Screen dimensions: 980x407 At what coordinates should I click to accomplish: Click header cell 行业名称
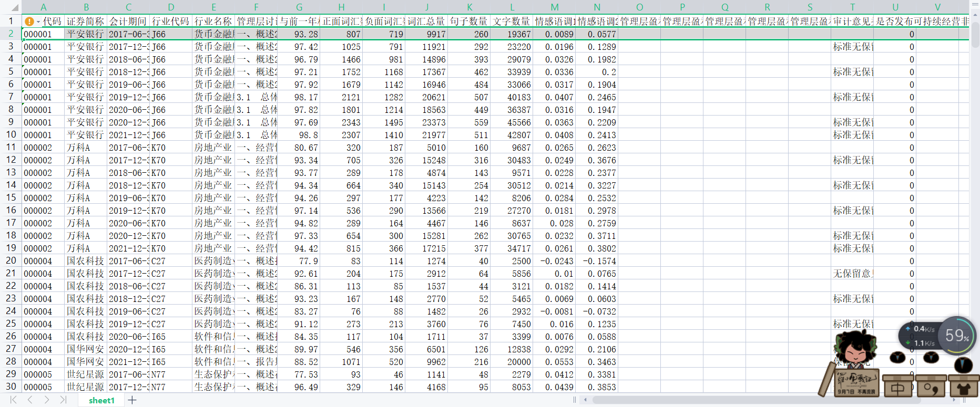214,22
